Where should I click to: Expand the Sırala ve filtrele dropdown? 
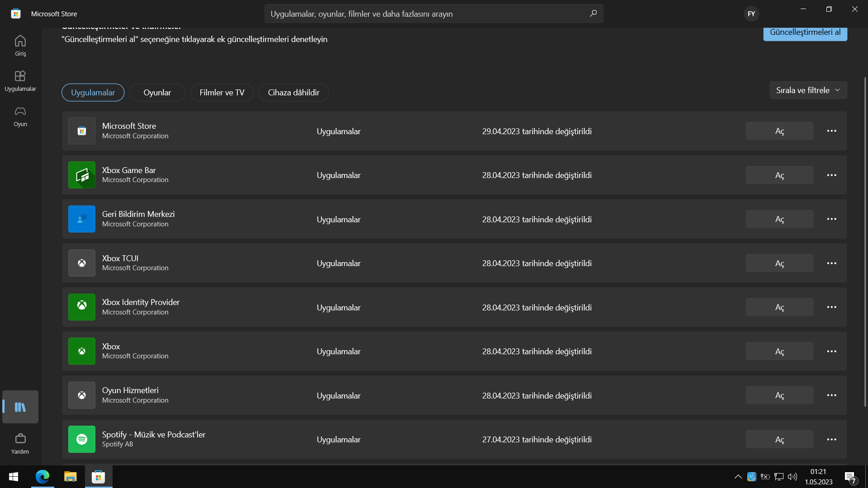(x=808, y=90)
